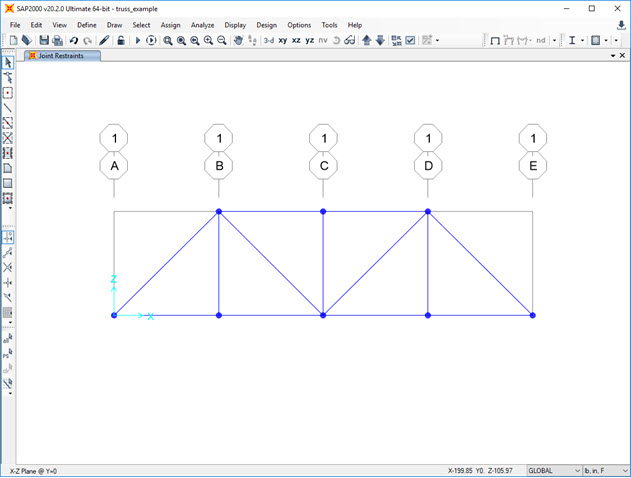Close the Joint Restraints view panel
The width and height of the screenshot is (631, 478).
pyautogui.click(x=621, y=56)
